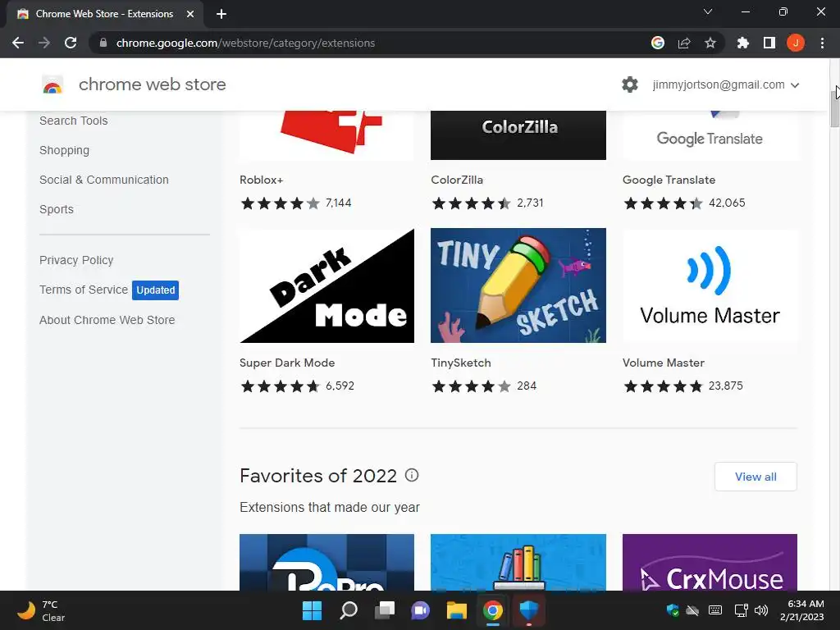The image size is (840, 630).
Task: Click network display tray icon
Action: pyautogui.click(x=741, y=610)
